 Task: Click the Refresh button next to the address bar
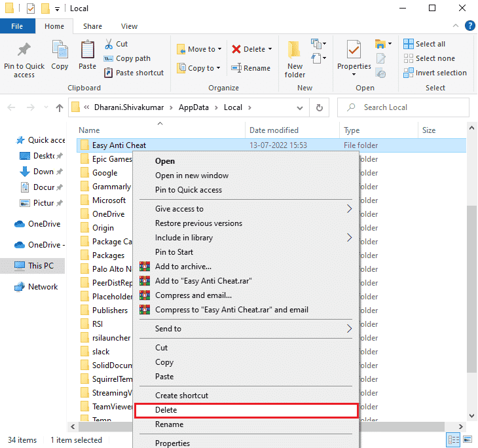point(319,107)
